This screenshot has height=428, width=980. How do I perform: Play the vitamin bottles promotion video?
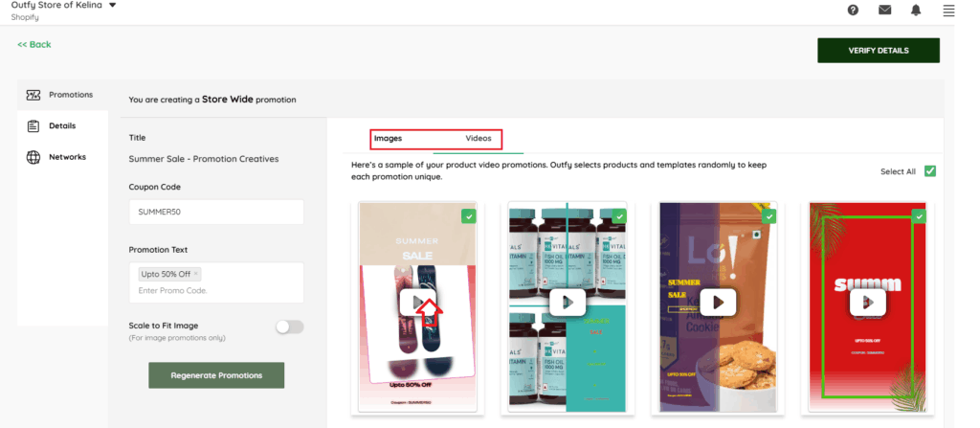tap(568, 303)
